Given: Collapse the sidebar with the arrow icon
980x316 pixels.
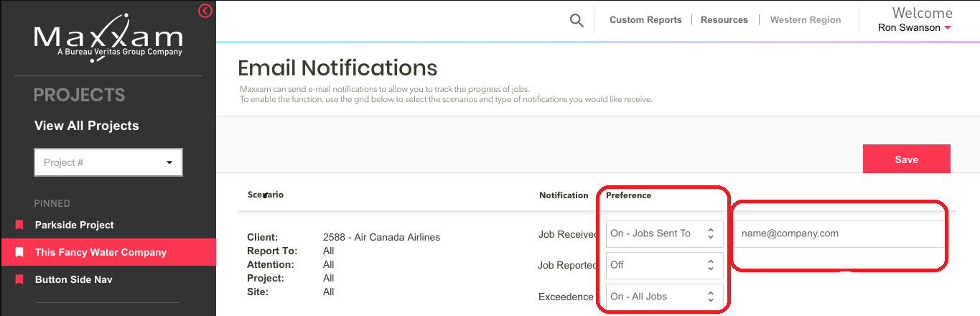Looking at the screenshot, I should (205, 11).
